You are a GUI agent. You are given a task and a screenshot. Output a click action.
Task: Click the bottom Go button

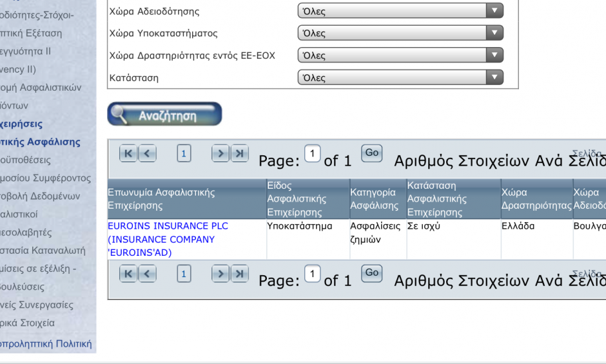[x=372, y=273]
